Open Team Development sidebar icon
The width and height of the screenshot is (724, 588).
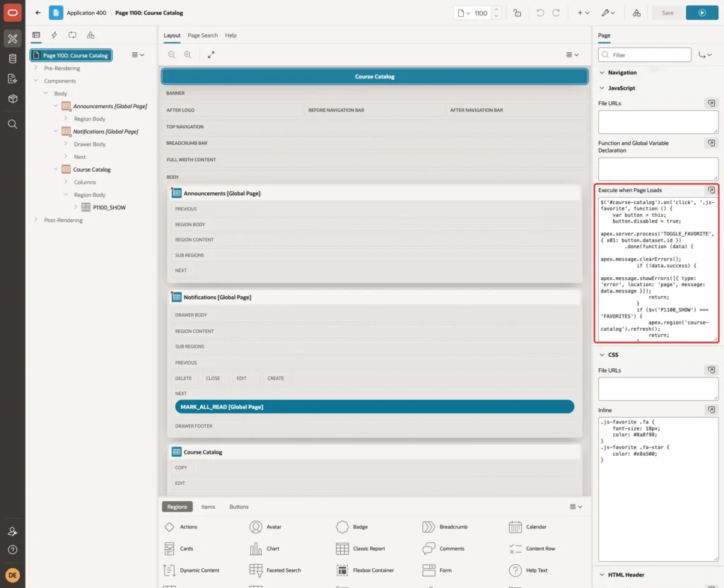[13, 78]
